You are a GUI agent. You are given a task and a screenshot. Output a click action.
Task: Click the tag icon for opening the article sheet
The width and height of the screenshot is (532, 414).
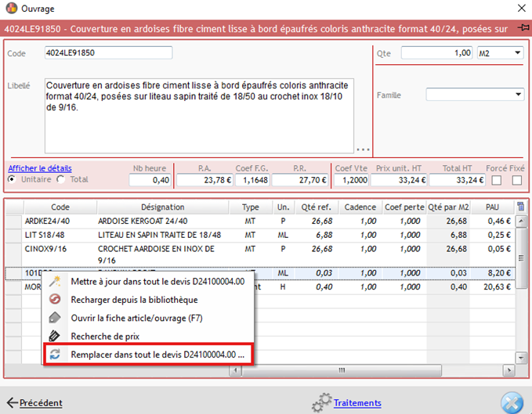(x=55, y=318)
